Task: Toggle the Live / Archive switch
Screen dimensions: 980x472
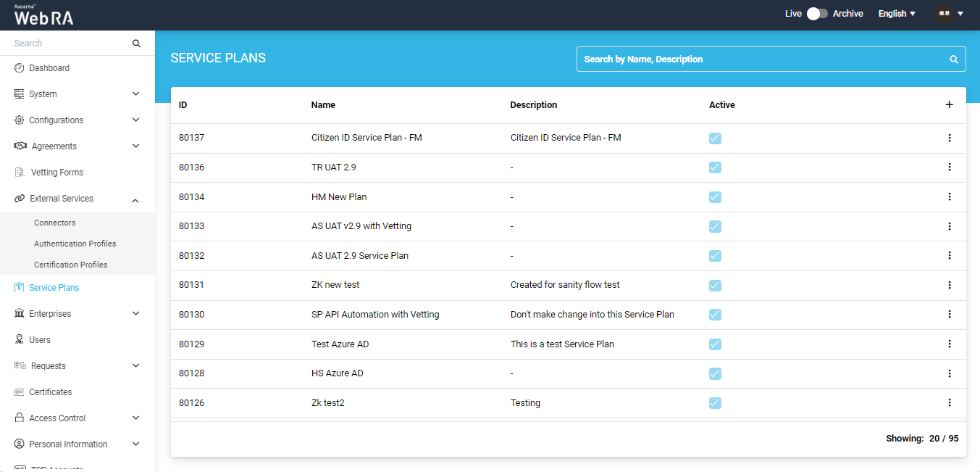Action: click(x=817, y=14)
